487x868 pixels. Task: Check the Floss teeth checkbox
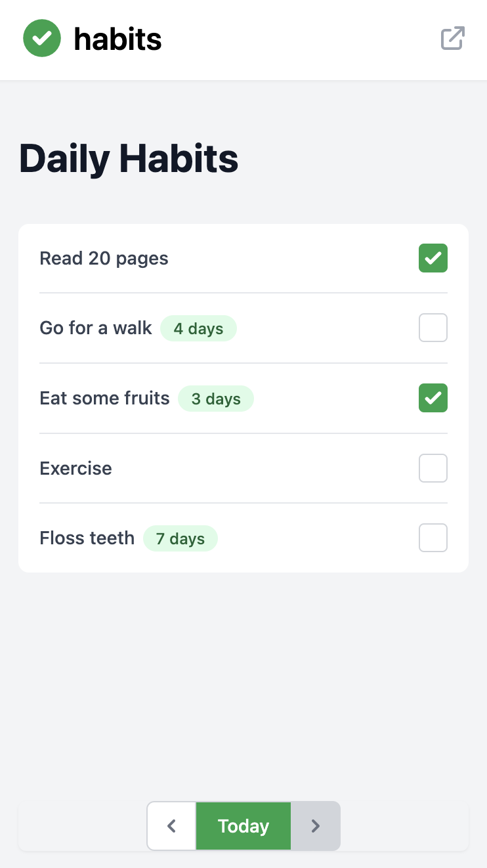tap(433, 538)
